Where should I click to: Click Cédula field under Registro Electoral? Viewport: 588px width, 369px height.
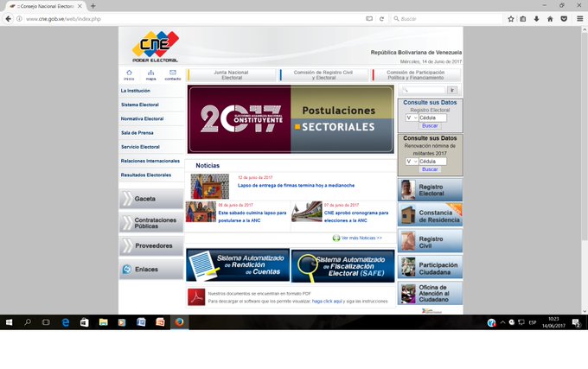(x=432, y=118)
